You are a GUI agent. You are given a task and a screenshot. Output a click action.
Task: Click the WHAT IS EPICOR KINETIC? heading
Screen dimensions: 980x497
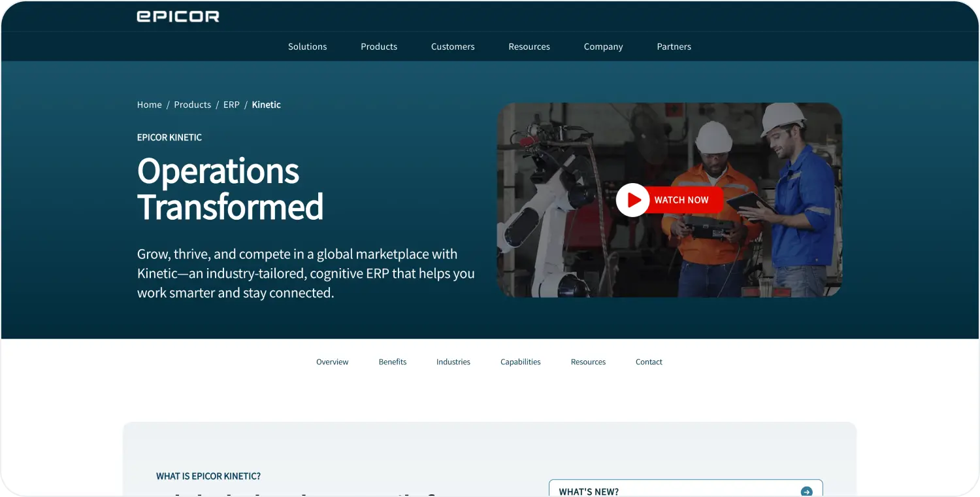tap(208, 476)
